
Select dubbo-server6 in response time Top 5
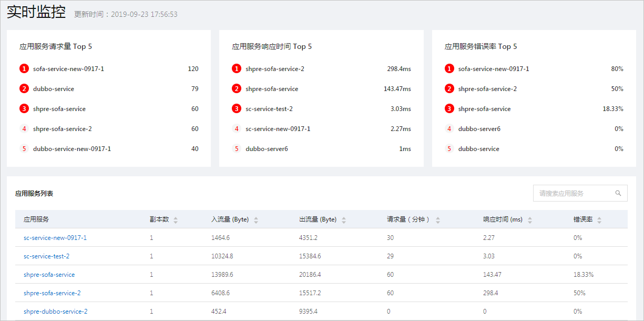coord(267,149)
